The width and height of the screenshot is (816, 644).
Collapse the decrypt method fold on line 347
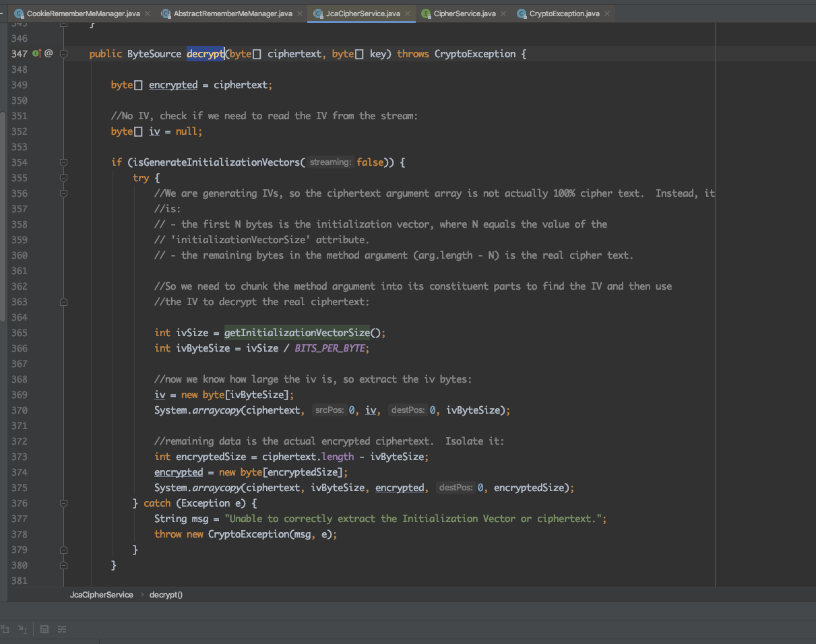click(x=63, y=54)
